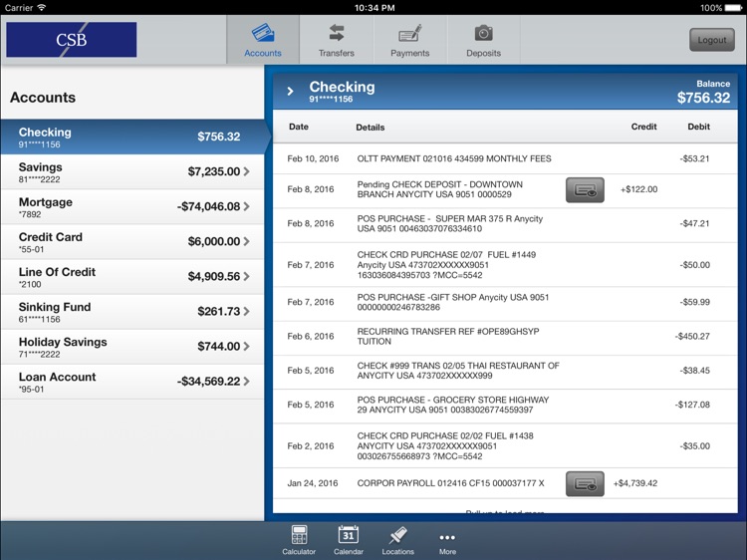747x560 pixels.
Task: Open the Accounts tab card icon
Action: pos(263,33)
